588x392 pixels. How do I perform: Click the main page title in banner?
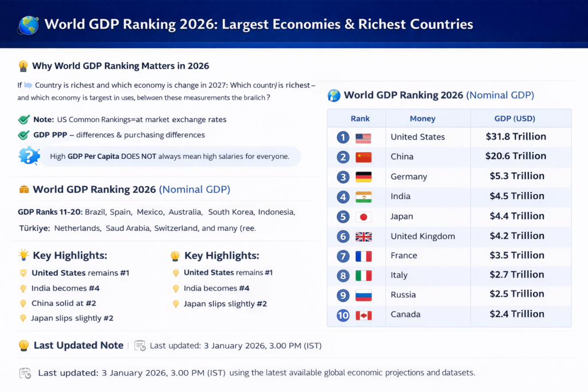coord(259,24)
